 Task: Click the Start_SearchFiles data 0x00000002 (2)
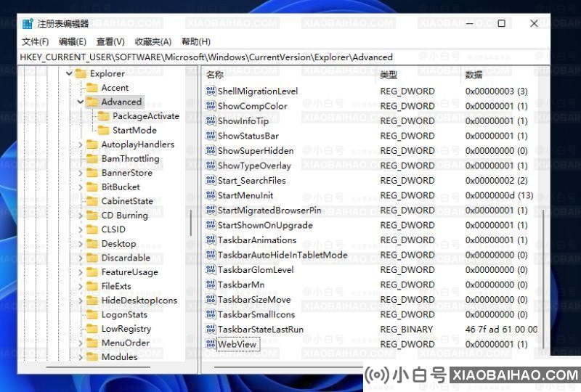(x=496, y=181)
